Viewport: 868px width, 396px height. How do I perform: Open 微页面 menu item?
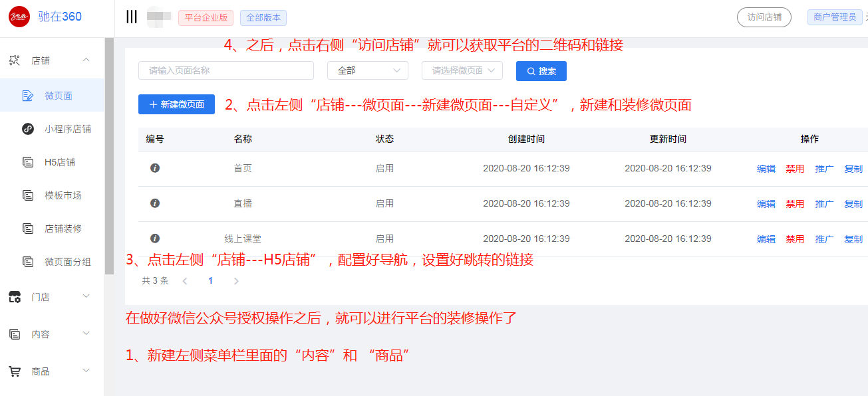[x=52, y=96]
